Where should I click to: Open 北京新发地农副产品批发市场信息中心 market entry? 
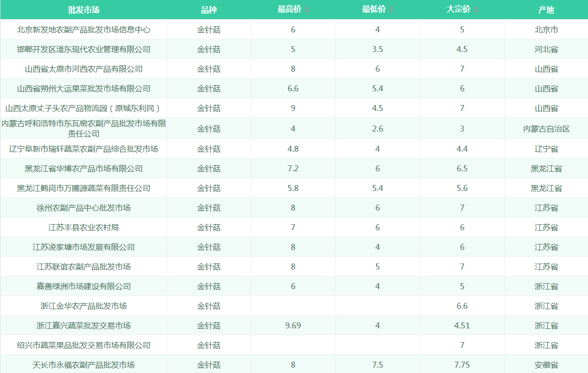pyautogui.click(x=83, y=29)
